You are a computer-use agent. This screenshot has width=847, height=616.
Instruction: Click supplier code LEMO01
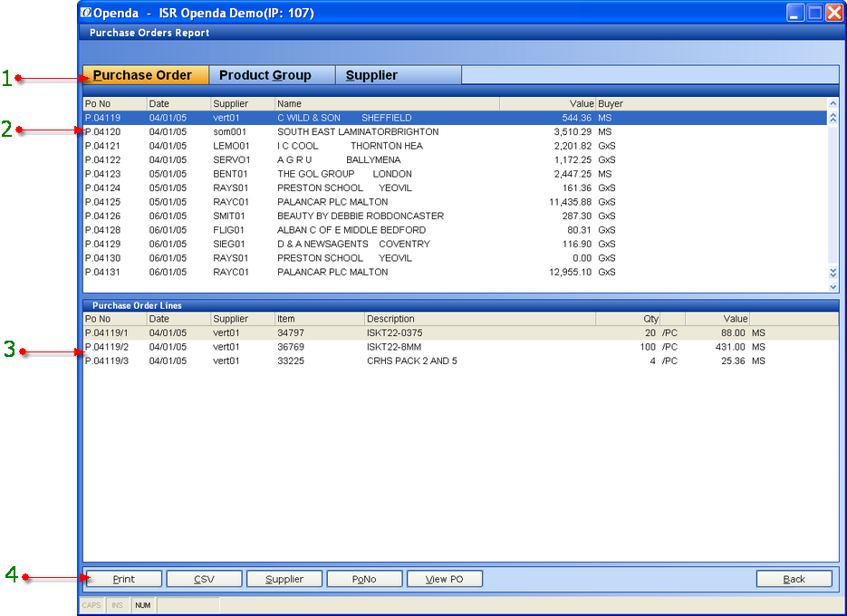pos(231,146)
